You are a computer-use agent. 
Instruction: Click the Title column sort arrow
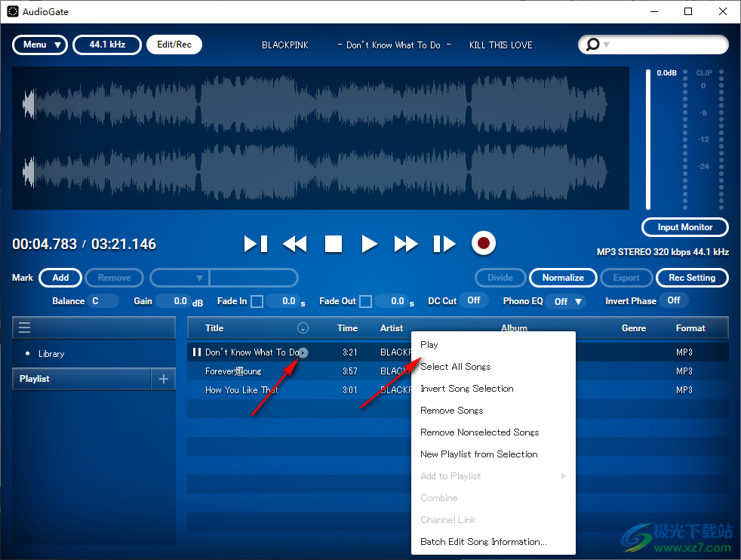(x=303, y=328)
